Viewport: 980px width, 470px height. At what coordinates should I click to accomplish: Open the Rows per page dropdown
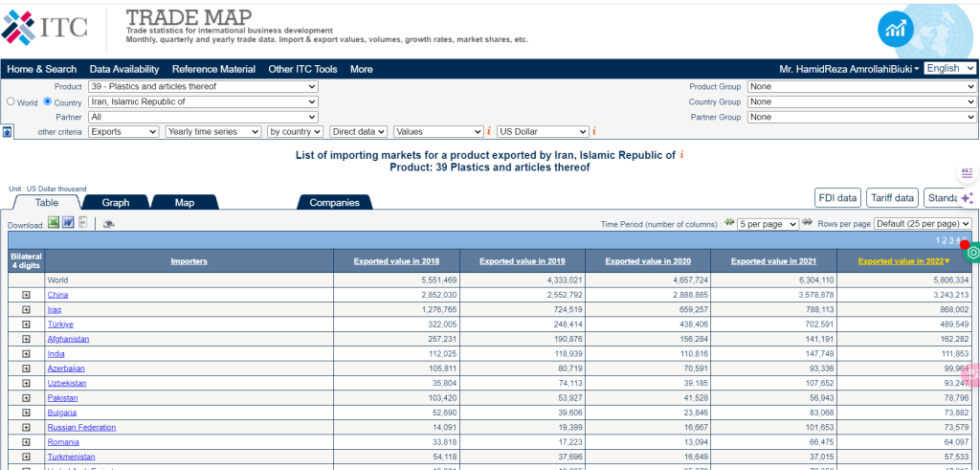click(924, 223)
